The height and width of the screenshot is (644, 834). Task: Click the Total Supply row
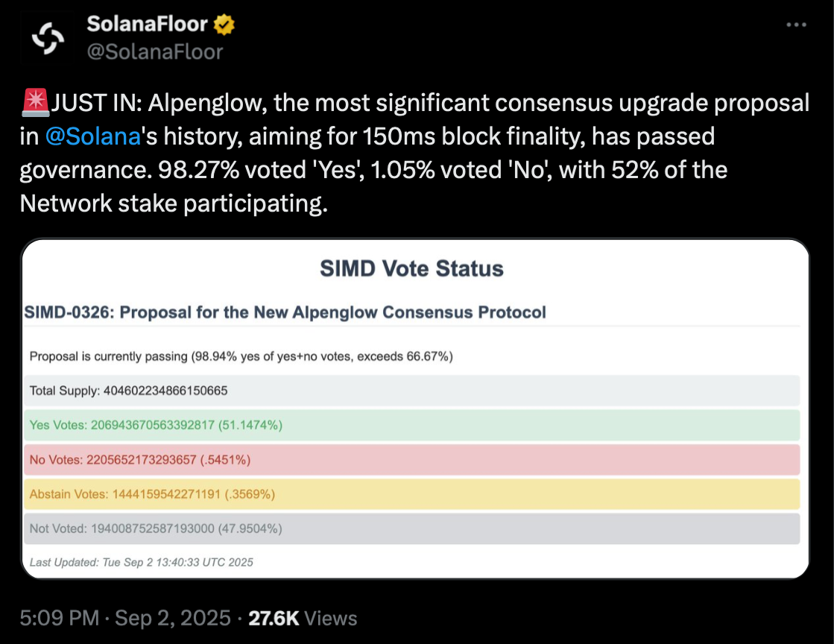tap(411, 391)
